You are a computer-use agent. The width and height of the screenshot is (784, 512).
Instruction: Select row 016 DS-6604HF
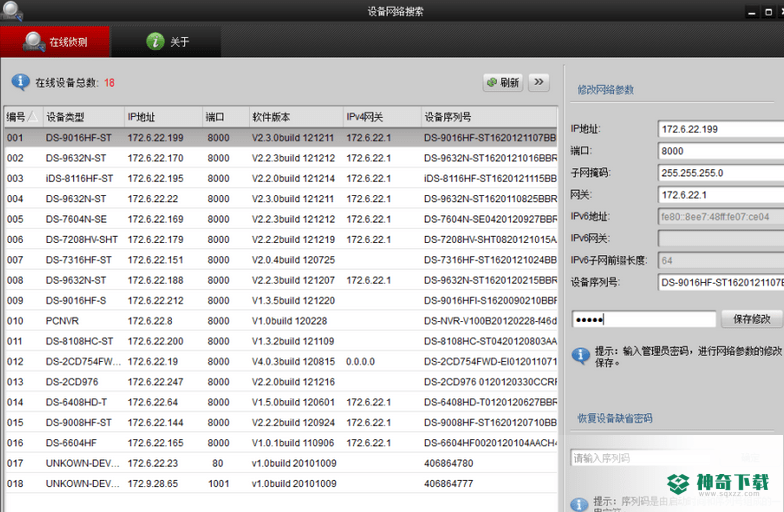click(281, 442)
